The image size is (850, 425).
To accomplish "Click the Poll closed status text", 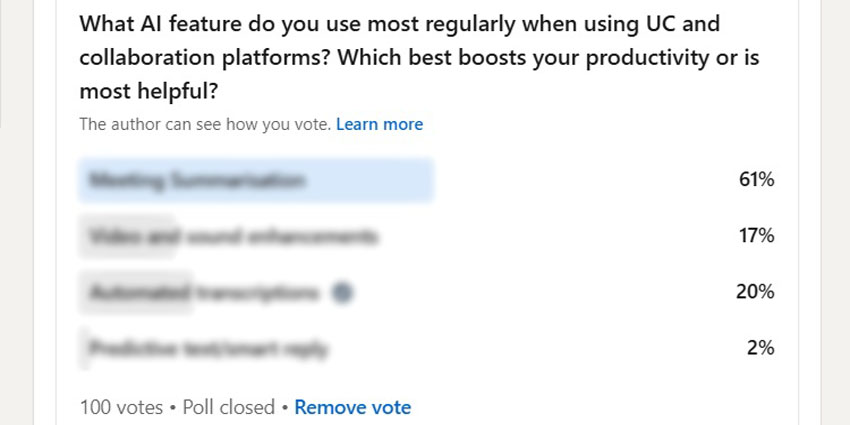I will (229, 407).
